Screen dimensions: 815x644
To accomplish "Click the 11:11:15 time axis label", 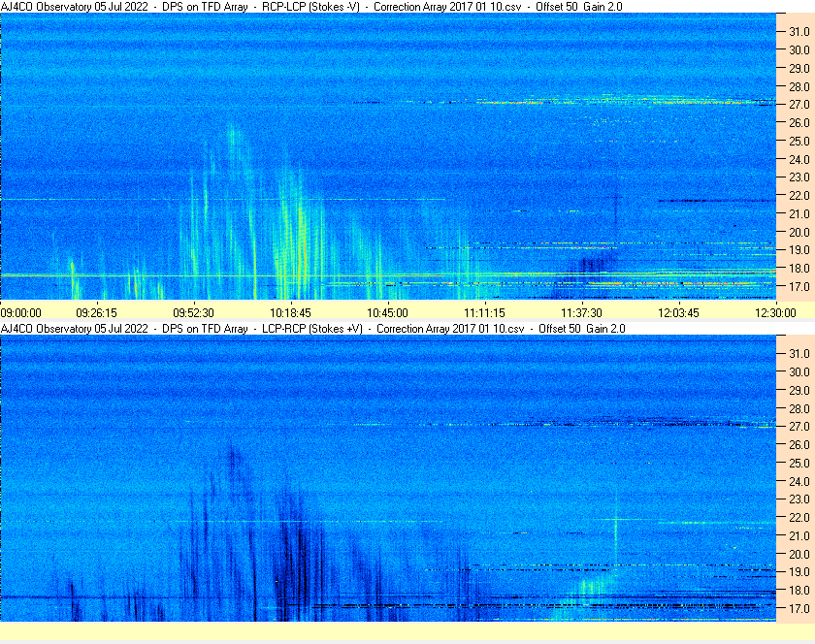I will (x=484, y=313).
